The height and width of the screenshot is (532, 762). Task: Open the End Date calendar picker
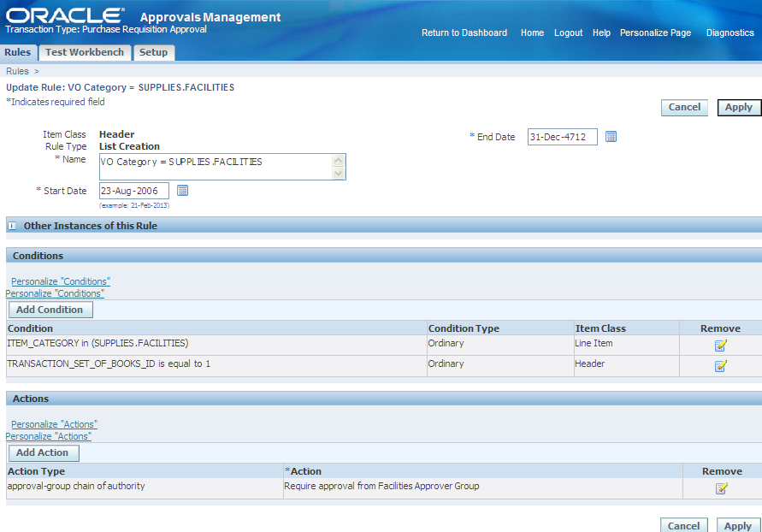(x=611, y=137)
